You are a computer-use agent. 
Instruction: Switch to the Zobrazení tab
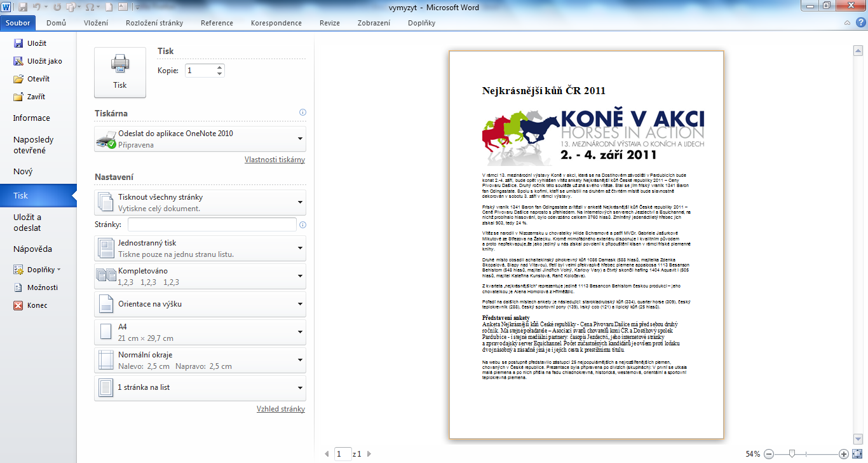(374, 23)
